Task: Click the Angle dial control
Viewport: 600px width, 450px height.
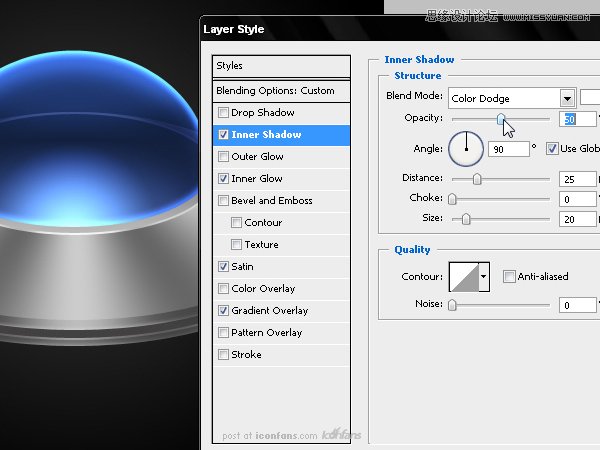Action: tap(466, 149)
